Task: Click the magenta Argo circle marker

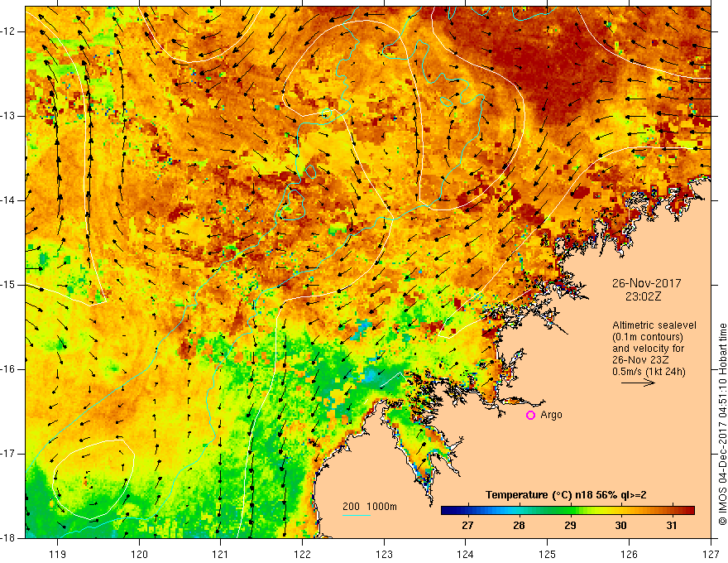Action: pos(530,415)
